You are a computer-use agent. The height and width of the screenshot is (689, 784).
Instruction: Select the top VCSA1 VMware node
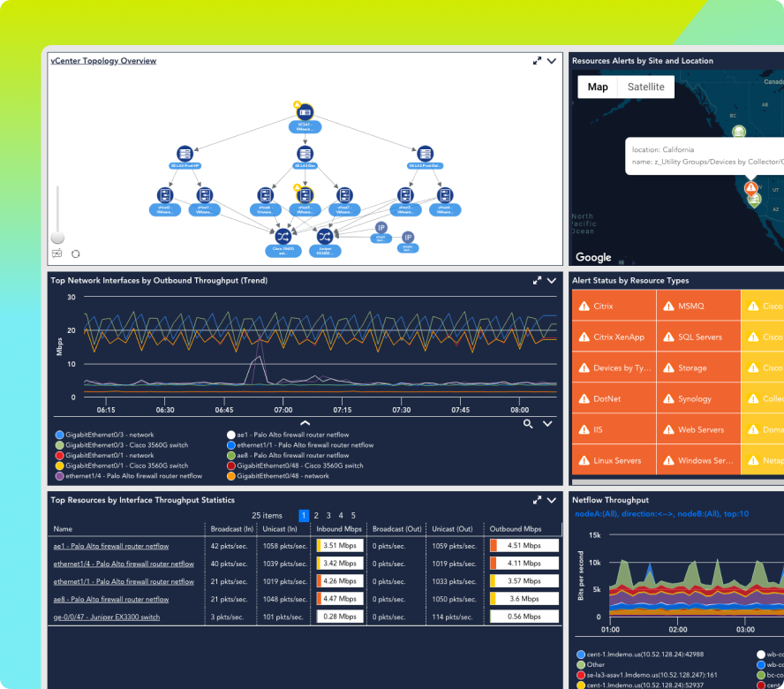pos(305,112)
